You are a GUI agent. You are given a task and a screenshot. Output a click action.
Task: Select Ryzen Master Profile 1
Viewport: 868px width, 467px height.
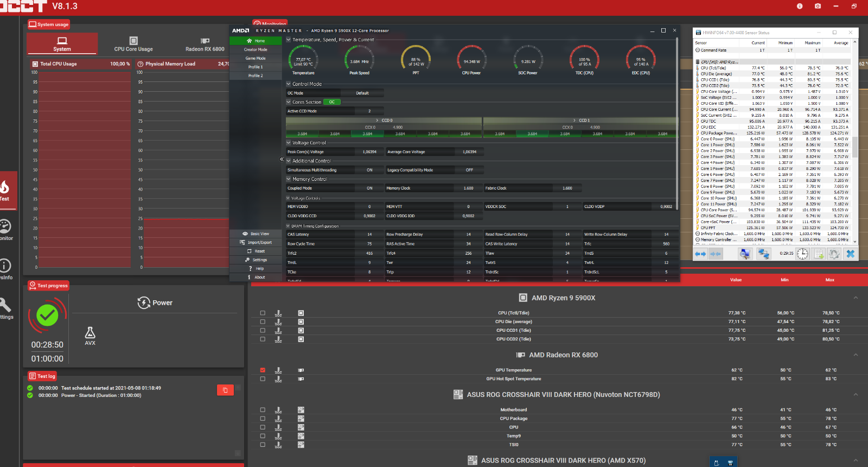[256, 67]
